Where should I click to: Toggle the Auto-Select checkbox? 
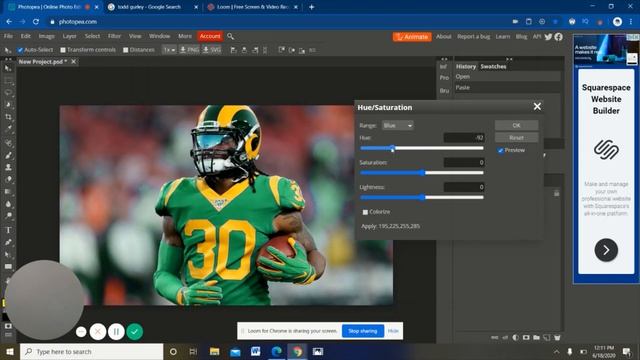[20, 50]
